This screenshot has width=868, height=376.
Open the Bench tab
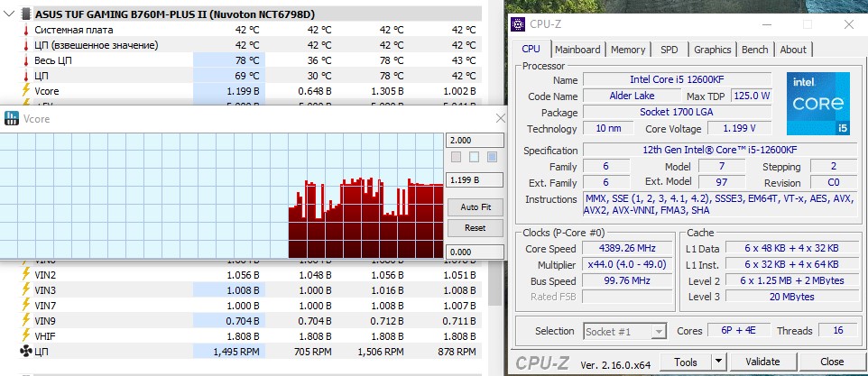point(755,50)
